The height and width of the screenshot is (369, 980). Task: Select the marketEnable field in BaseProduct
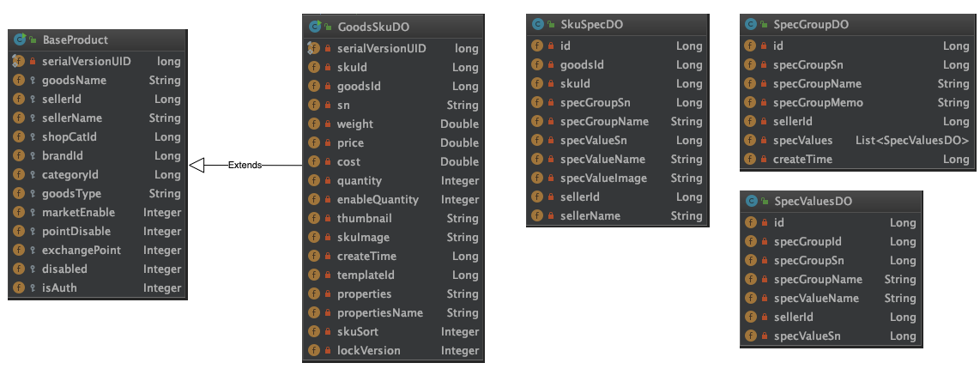(98, 212)
